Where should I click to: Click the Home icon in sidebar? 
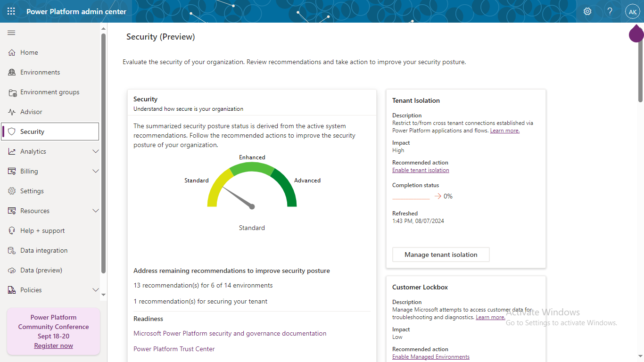[12, 53]
